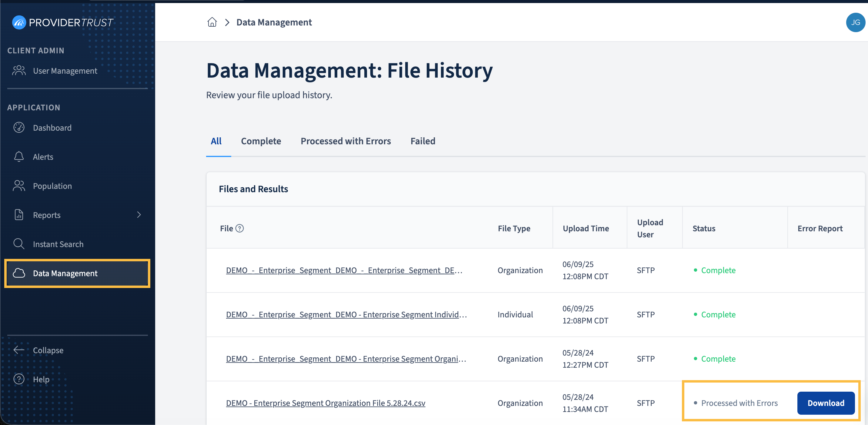868x425 pixels.
Task: Click the Help question mark icon
Action: point(19,379)
